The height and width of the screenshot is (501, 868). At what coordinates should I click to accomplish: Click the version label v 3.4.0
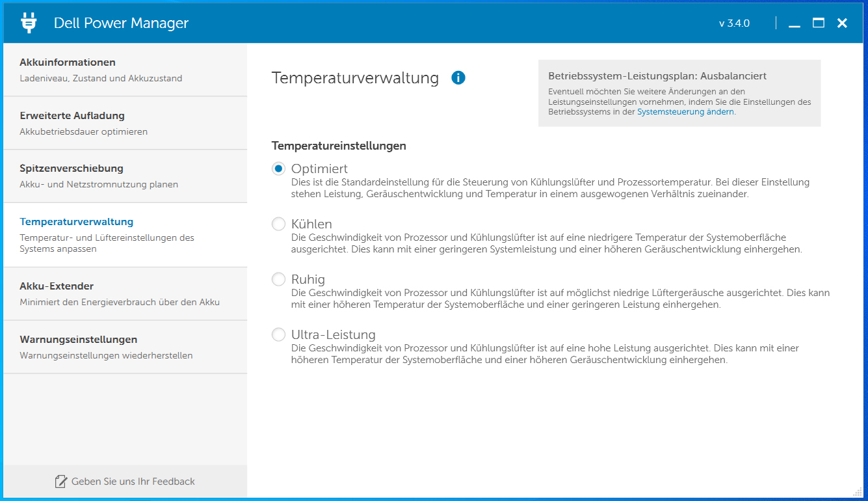click(x=734, y=23)
